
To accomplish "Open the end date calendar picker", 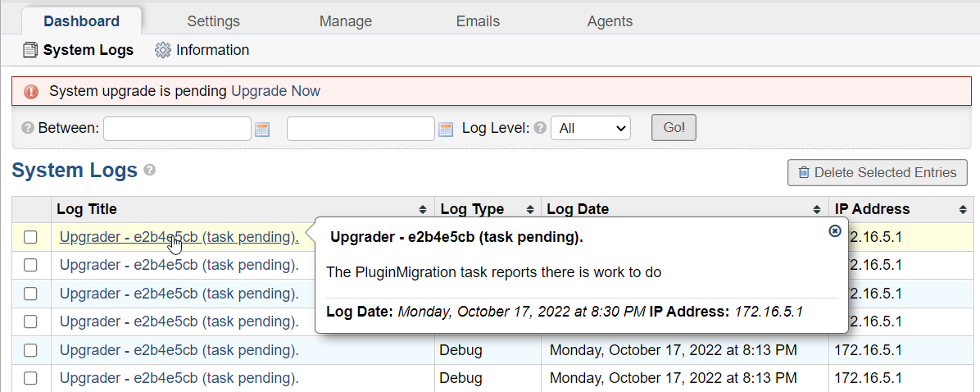I will click(446, 129).
